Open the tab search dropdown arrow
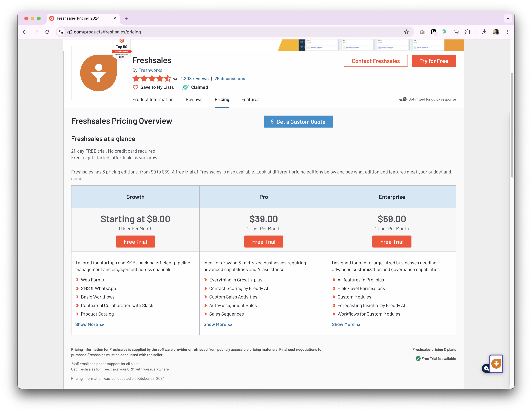The image size is (532, 412). click(508, 18)
